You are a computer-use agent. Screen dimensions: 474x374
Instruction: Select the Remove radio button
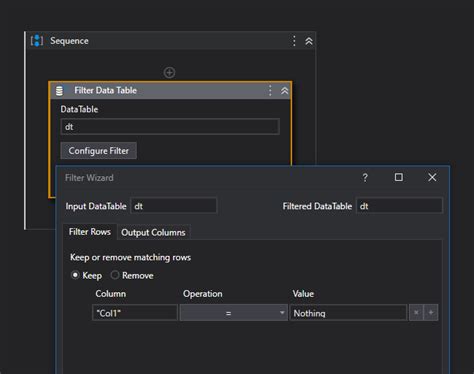tap(115, 275)
